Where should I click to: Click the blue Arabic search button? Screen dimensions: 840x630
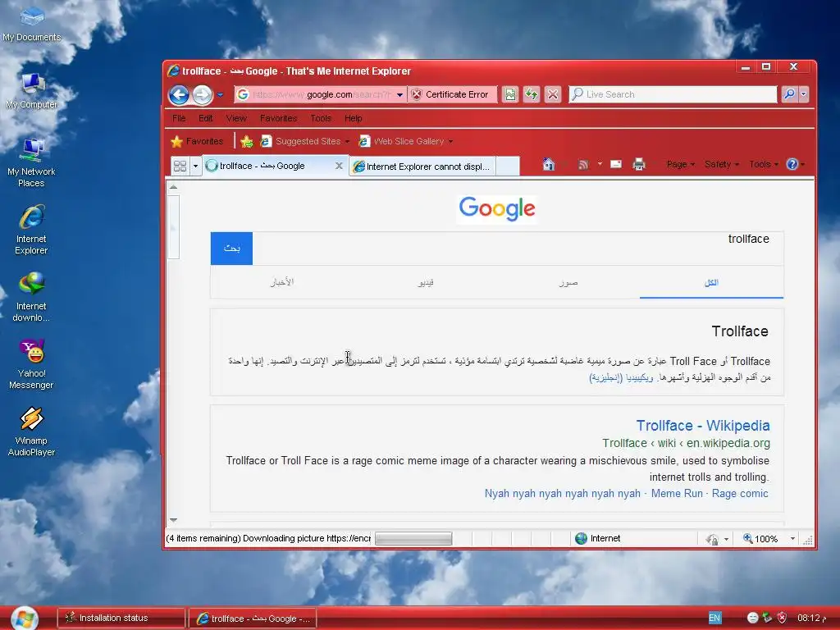[x=231, y=249]
